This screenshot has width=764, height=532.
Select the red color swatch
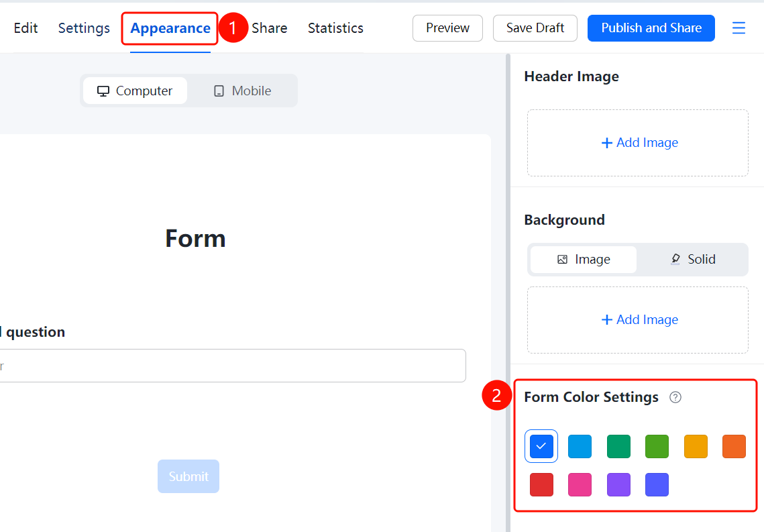click(x=541, y=485)
